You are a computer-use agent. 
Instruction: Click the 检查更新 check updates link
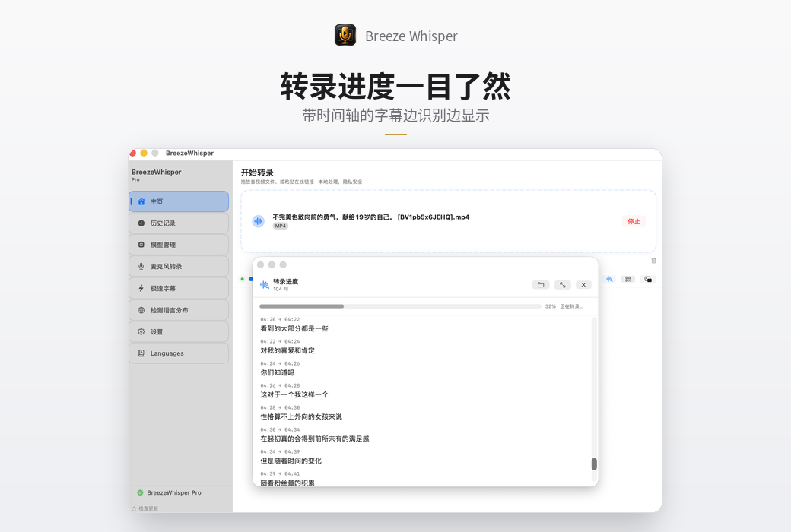(x=145, y=508)
